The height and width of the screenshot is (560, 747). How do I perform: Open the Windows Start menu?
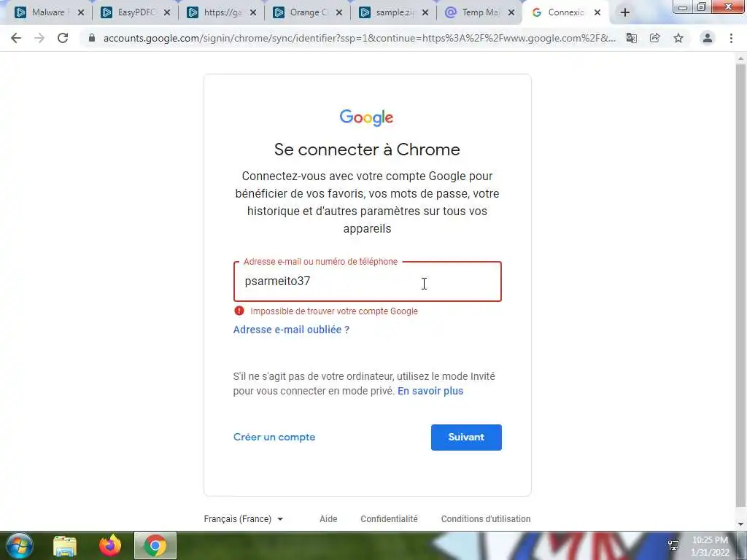pos(19,545)
